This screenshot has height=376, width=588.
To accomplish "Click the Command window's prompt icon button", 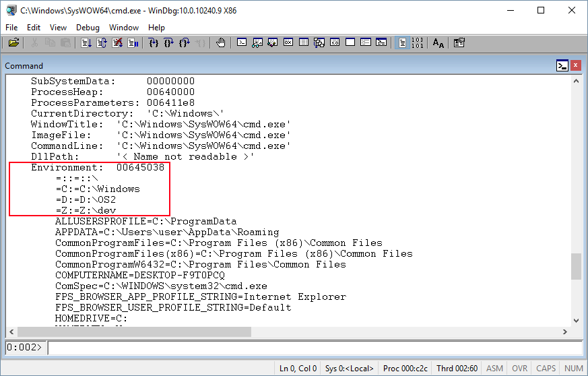I will (x=562, y=65).
